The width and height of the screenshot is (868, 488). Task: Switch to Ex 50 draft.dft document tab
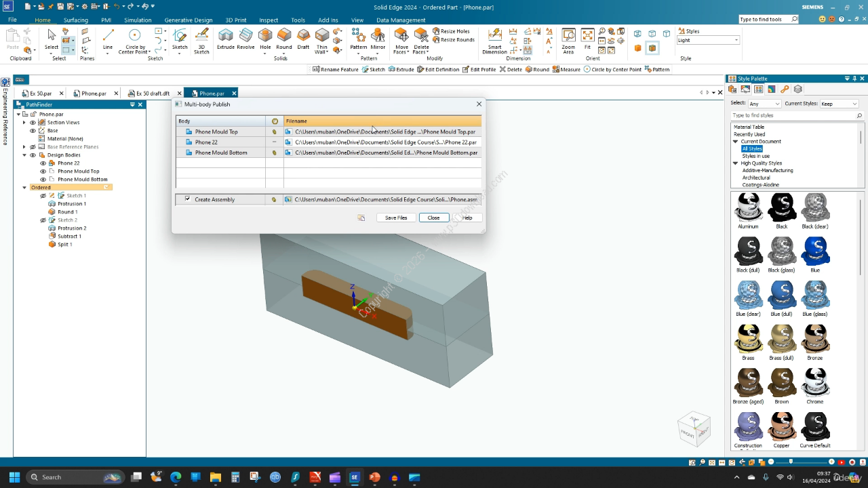click(x=153, y=94)
